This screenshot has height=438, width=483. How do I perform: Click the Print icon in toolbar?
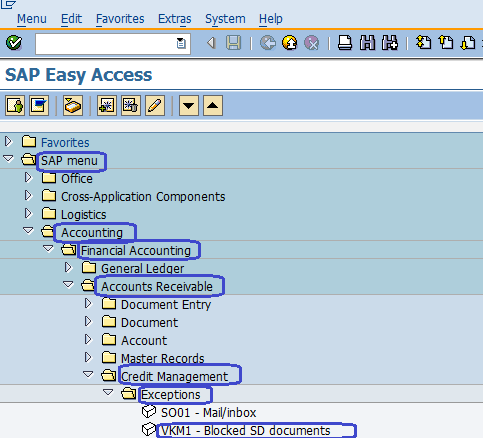[345, 43]
